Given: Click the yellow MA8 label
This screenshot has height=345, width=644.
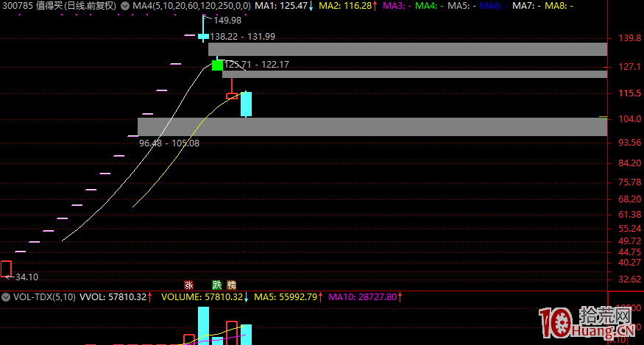Looking at the screenshot, I should pyautogui.click(x=559, y=6).
